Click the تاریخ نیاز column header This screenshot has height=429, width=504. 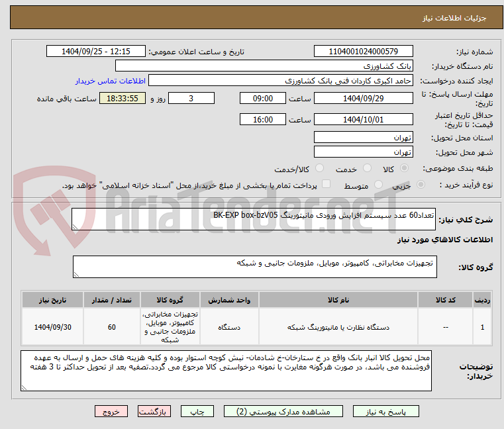coord(53,300)
